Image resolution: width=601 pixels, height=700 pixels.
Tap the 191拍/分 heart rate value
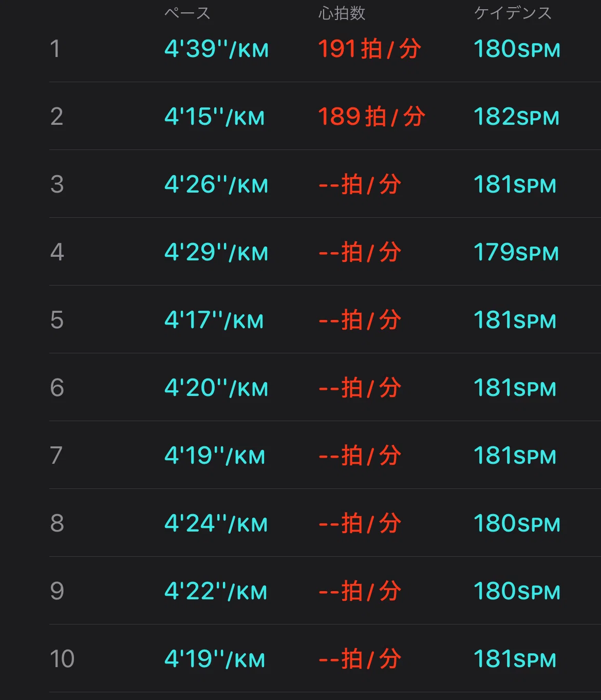click(x=369, y=49)
